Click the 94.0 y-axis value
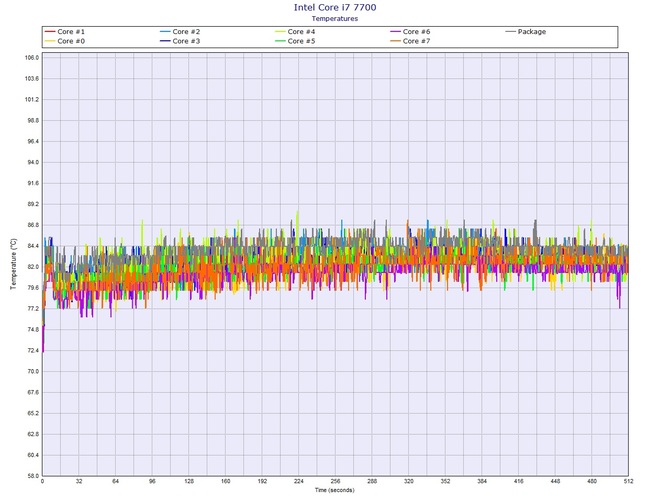670x502 pixels. click(x=32, y=162)
